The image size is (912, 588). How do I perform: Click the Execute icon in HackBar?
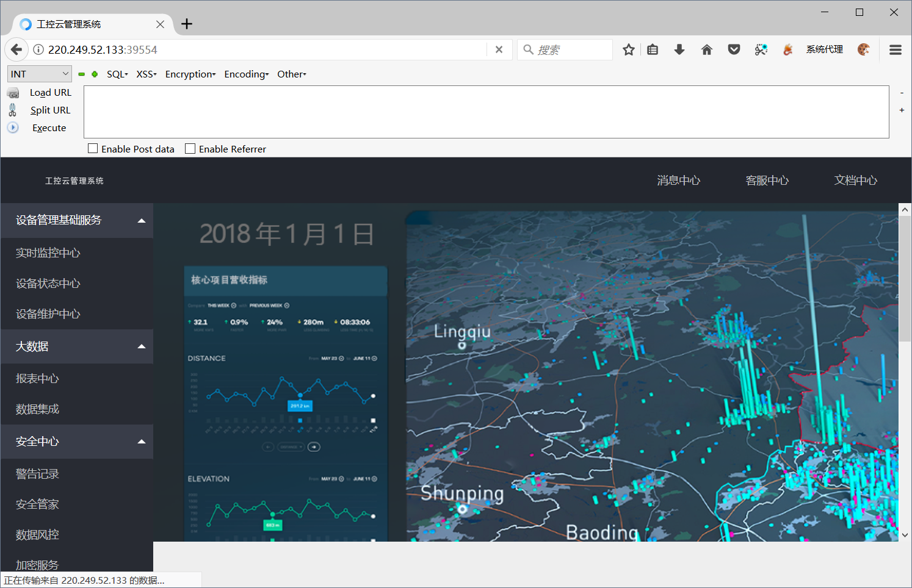coord(13,127)
